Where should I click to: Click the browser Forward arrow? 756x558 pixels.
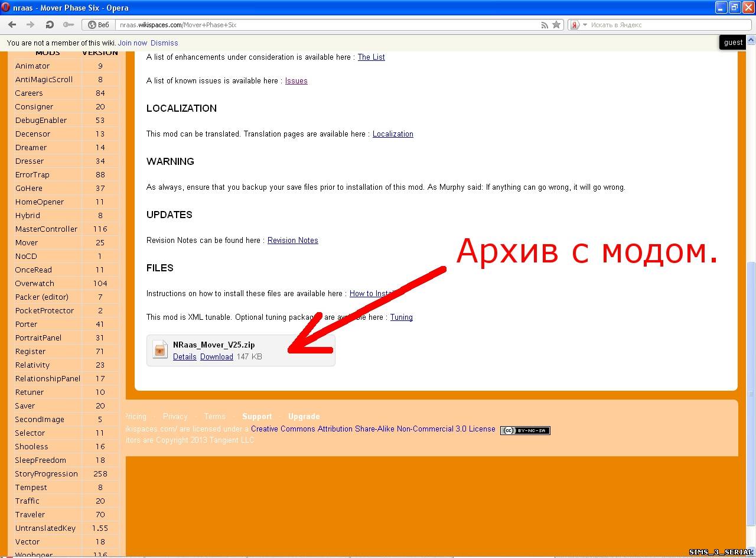pyautogui.click(x=31, y=25)
